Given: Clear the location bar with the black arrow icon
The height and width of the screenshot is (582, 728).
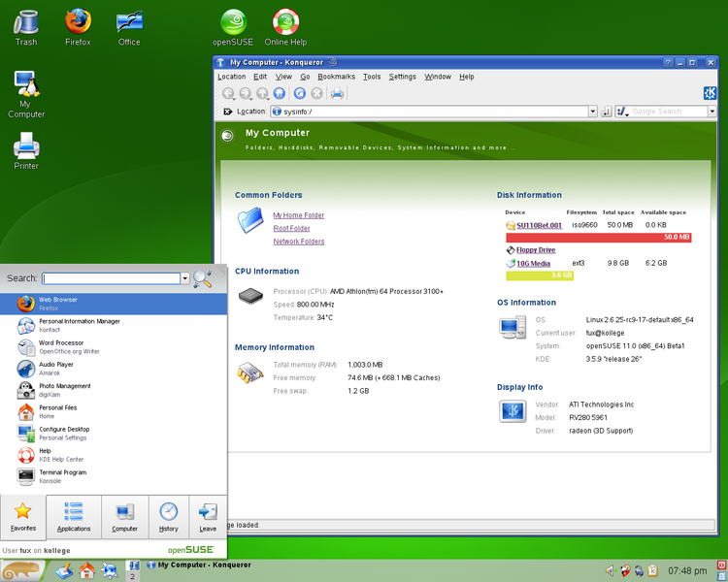Looking at the screenshot, I should tap(227, 112).
